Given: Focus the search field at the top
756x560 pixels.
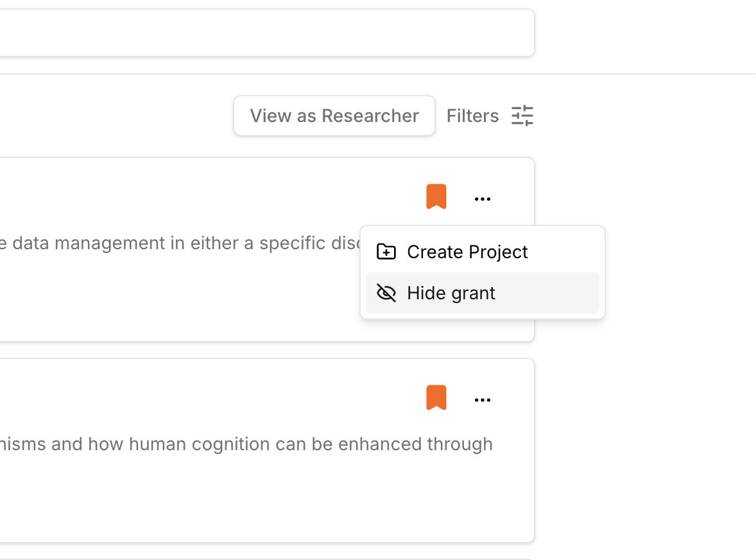Looking at the screenshot, I should point(257,33).
